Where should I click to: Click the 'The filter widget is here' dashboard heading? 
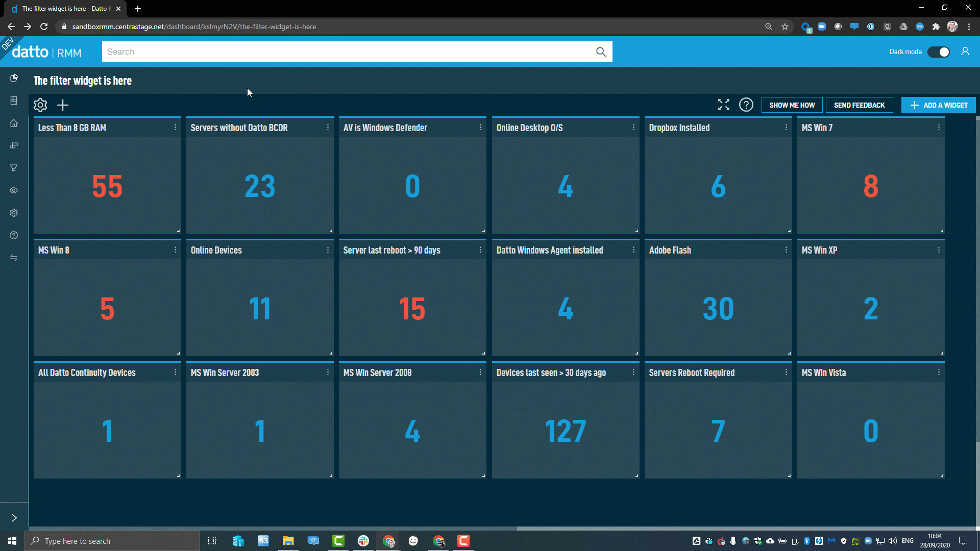83,81
